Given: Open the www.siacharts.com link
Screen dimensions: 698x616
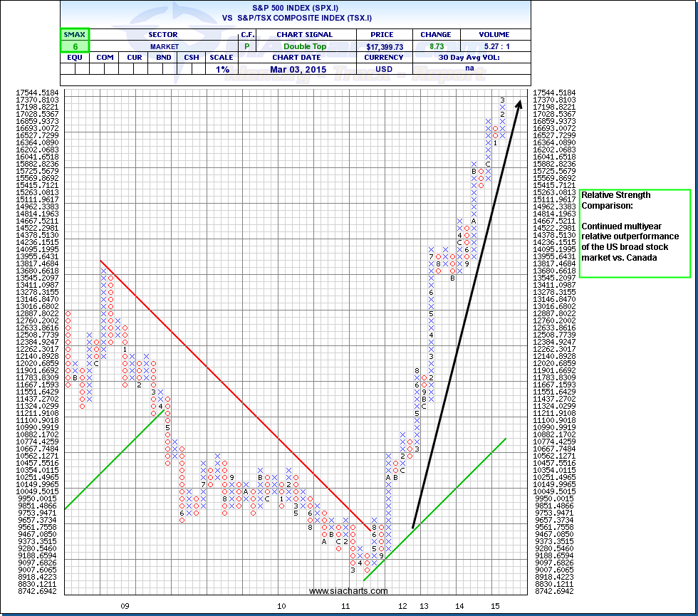Looking at the screenshot, I should coord(349,590).
